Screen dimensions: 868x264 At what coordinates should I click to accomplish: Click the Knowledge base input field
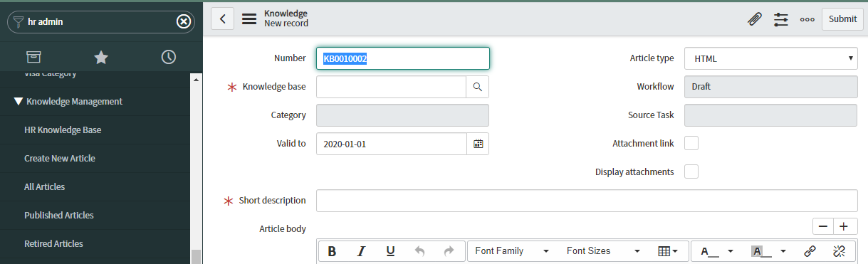391,87
